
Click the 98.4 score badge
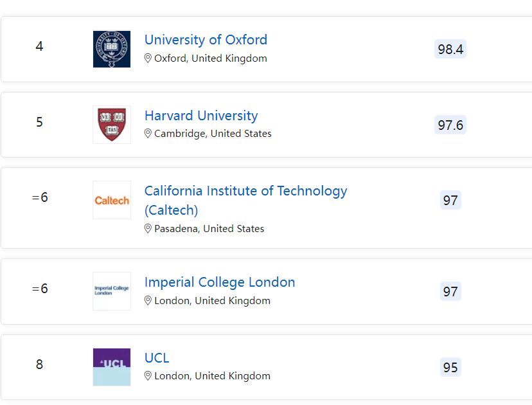tap(450, 50)
